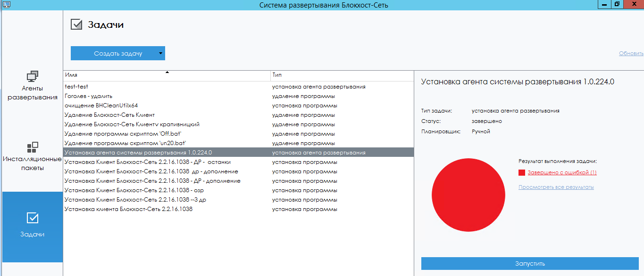This screenshot has width=644, height=276.
Task: Sort by the Имя column header
Action: tap(167, 75)
